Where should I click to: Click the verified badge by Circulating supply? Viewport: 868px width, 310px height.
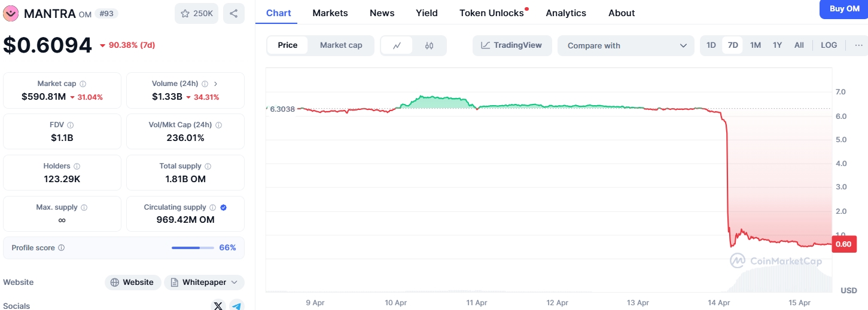coord(223,208)
